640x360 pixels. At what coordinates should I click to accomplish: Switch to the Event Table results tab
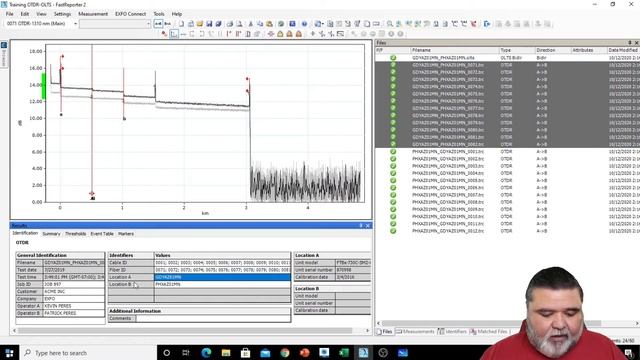[102, 234]
